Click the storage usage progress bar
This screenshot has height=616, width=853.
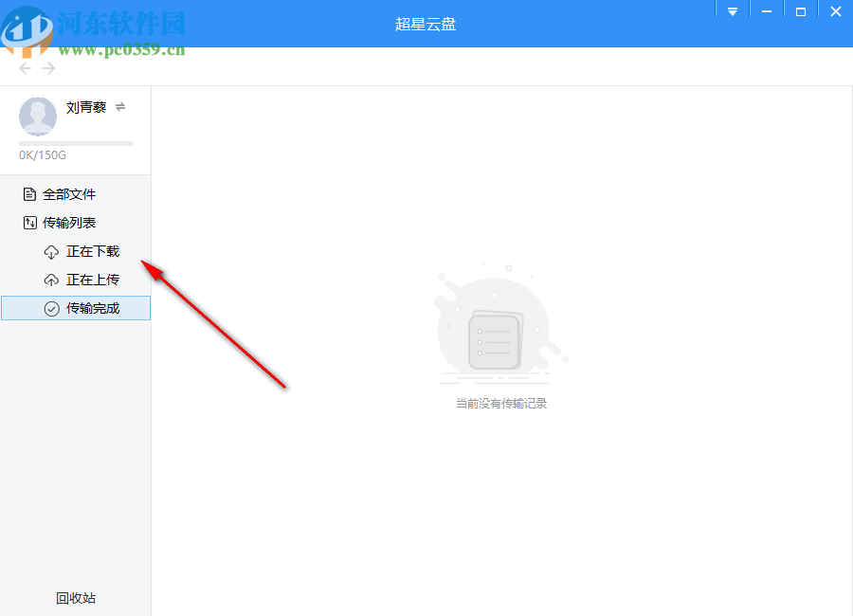[76, 144]
